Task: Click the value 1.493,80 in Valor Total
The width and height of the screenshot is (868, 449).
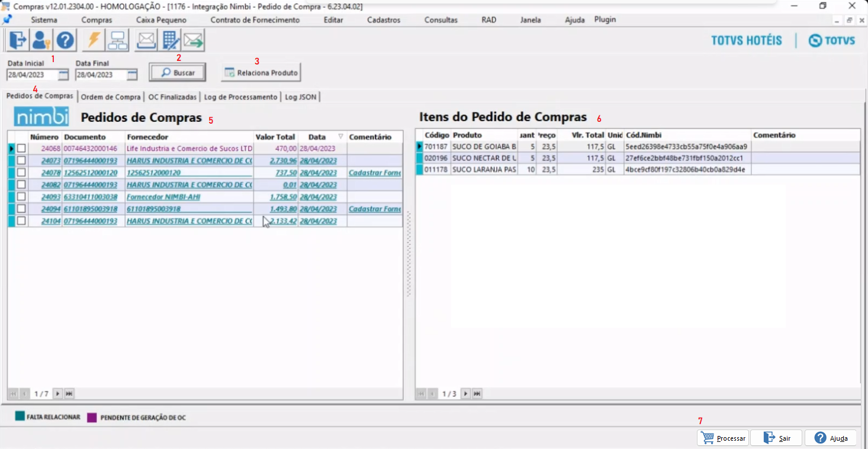Action: pos(283,209)
